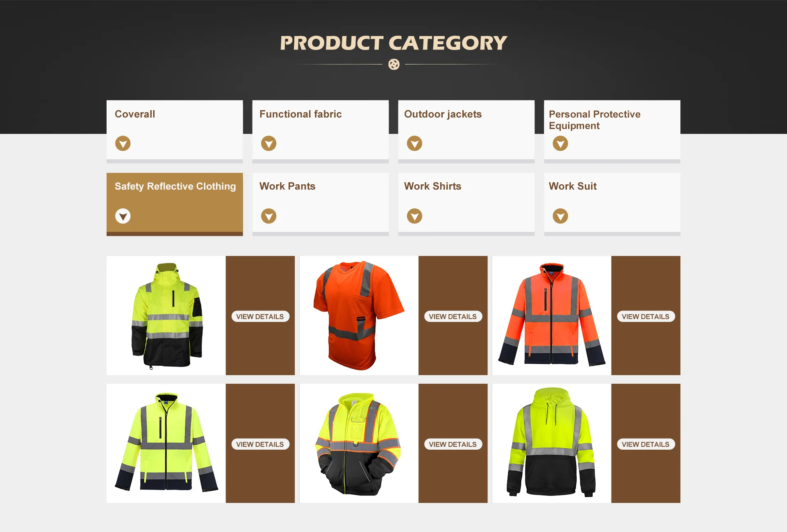787x532 pixels.
Task: Expand the Outdoor jackets arrow icon
Action: click(x=414, y=143)
